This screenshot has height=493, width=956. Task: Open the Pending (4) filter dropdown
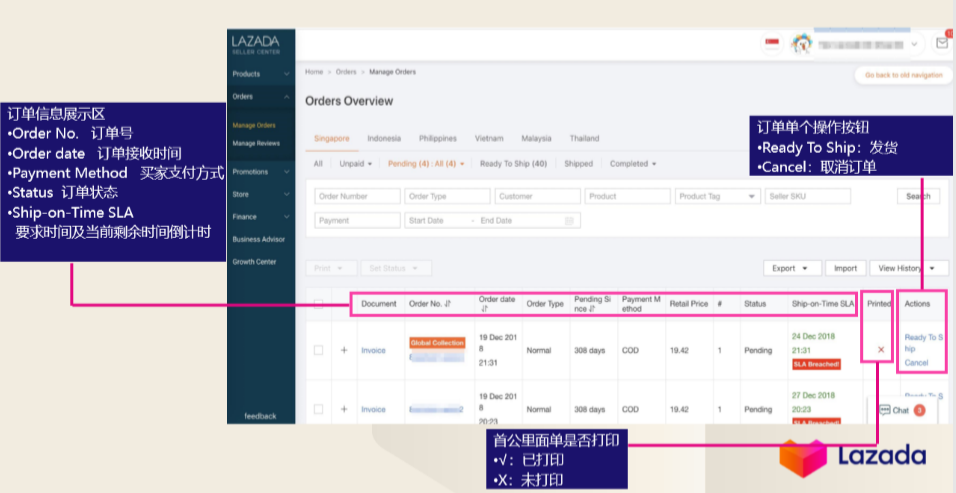pos(426,164)
